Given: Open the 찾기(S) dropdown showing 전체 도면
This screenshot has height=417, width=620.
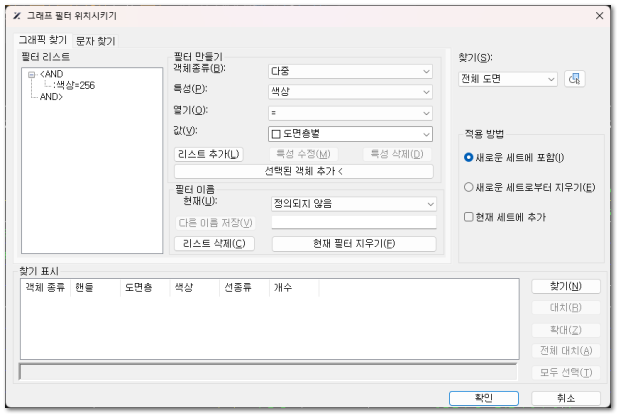Looking at the screenshot, I should (508, 79).
